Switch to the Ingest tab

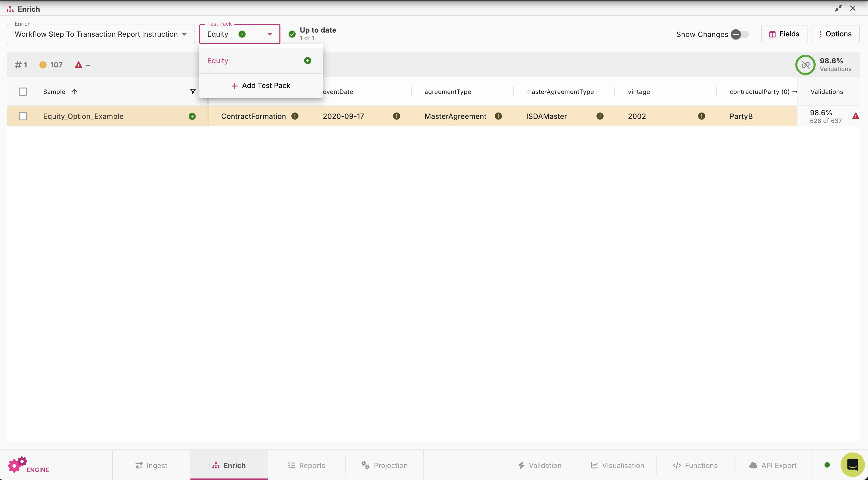point(151,465)
